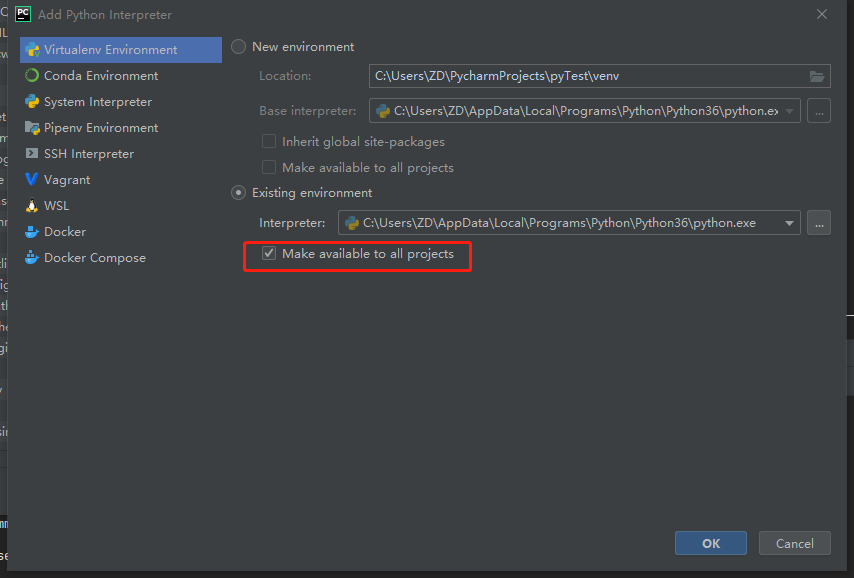The width and height of the screenshot is (854, 578).
Task: Switch to System Interpreter
Action: click(x=121, y=102)
